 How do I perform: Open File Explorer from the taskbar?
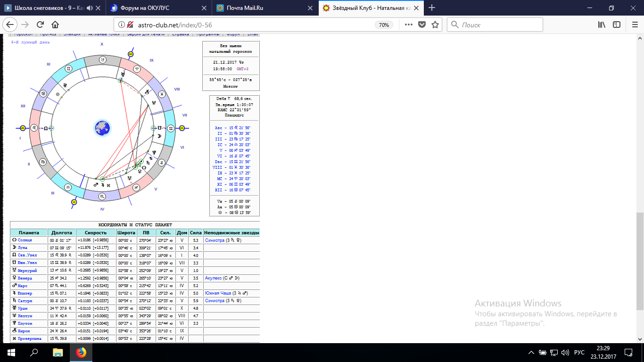[x=58, y=352]
